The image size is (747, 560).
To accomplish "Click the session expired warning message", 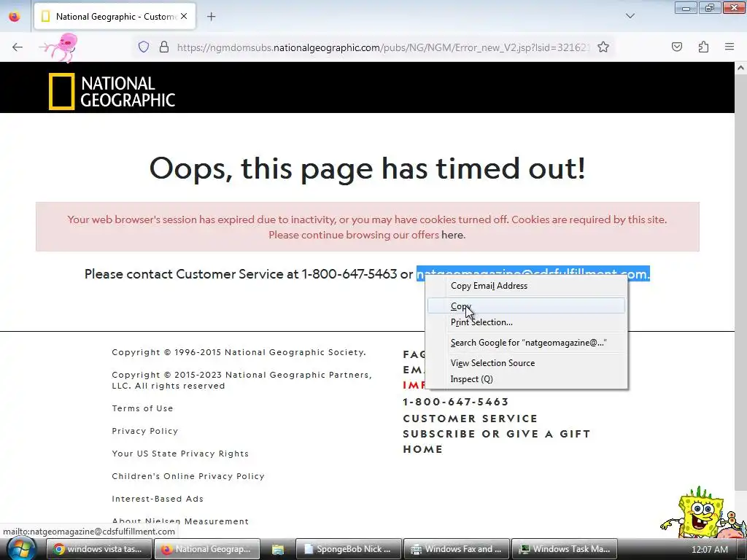I will [x=368, y=227].
